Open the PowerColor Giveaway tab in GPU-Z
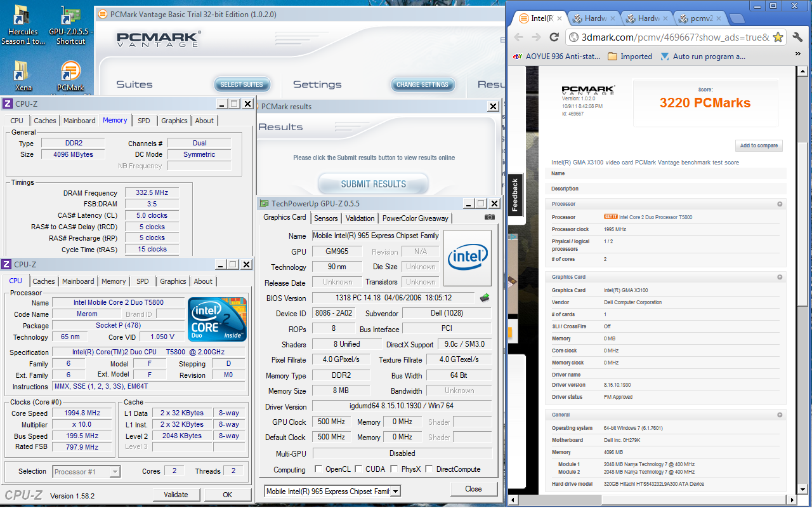Image resolution: width=812 pixels, height=508 pixels. (416, 218)
